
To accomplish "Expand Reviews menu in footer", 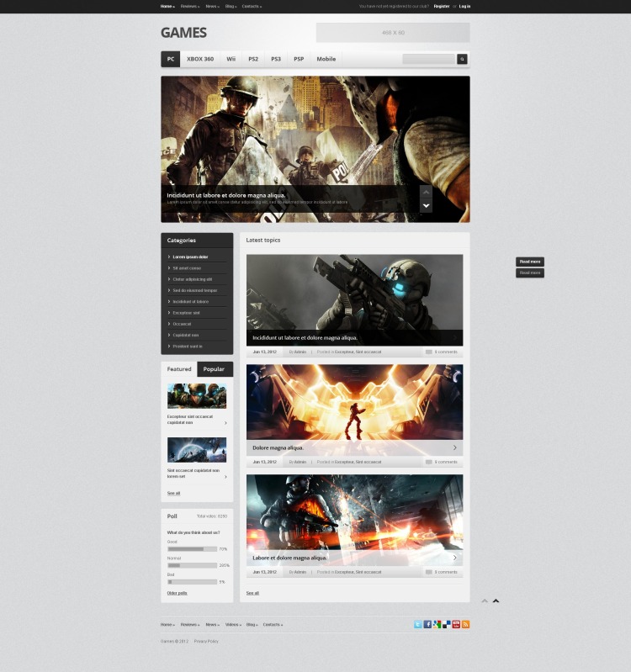I will tap(190, 624).
